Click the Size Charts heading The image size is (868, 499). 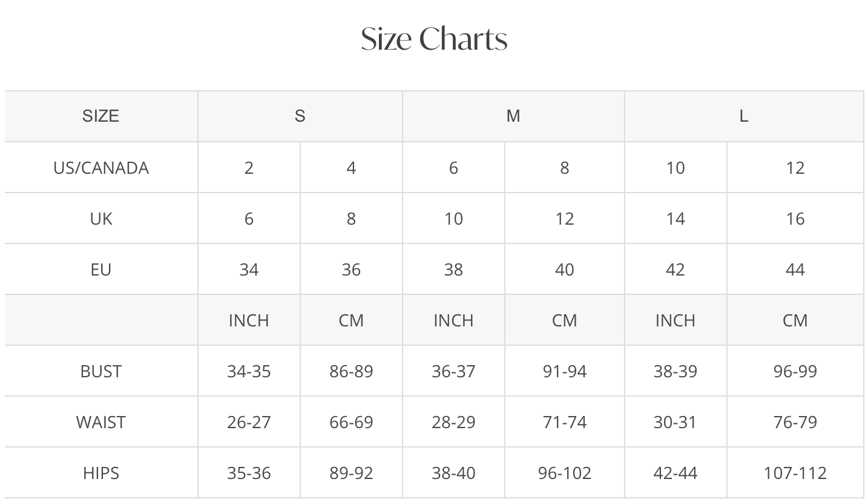[434, 39]
